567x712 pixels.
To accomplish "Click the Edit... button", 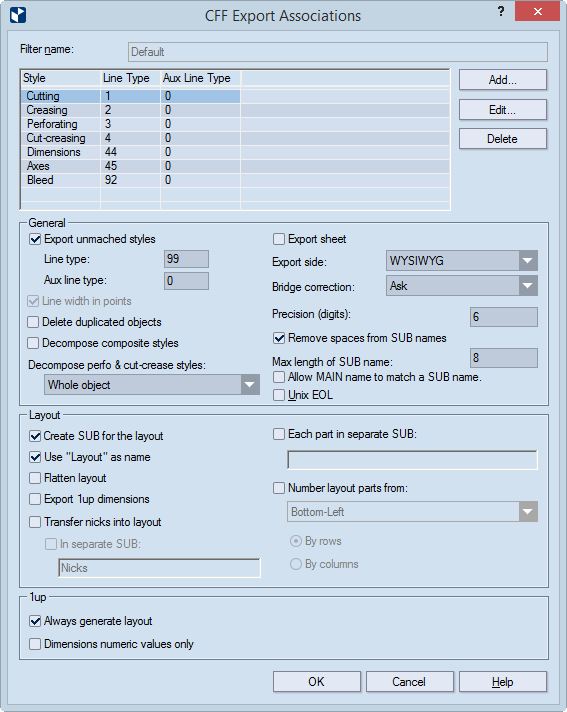I will coord(503,110).
